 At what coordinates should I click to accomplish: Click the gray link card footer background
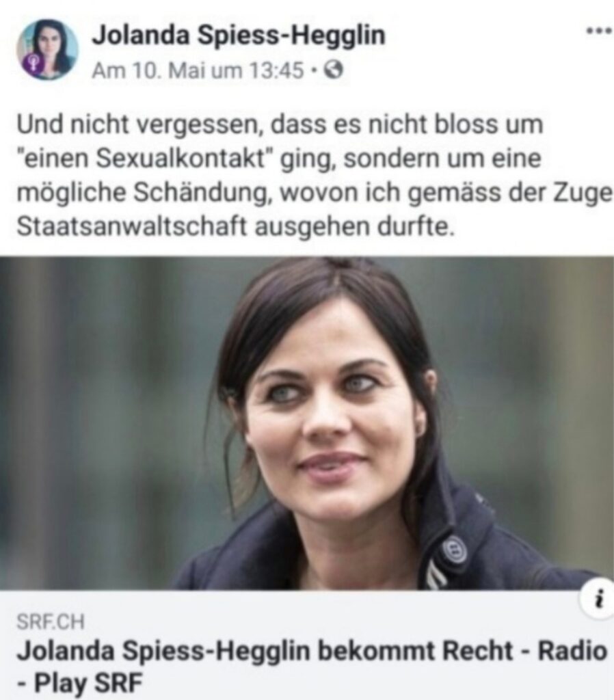(x=307, y=645)
